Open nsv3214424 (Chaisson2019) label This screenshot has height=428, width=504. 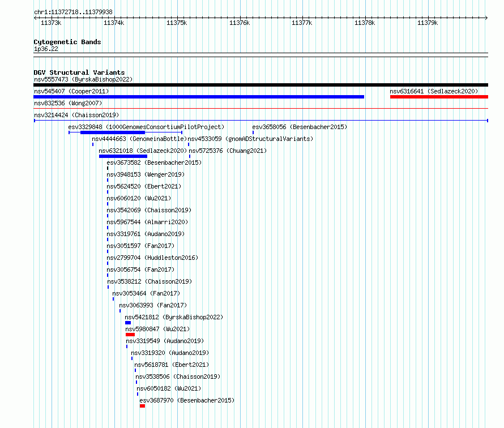click(76, 115)
